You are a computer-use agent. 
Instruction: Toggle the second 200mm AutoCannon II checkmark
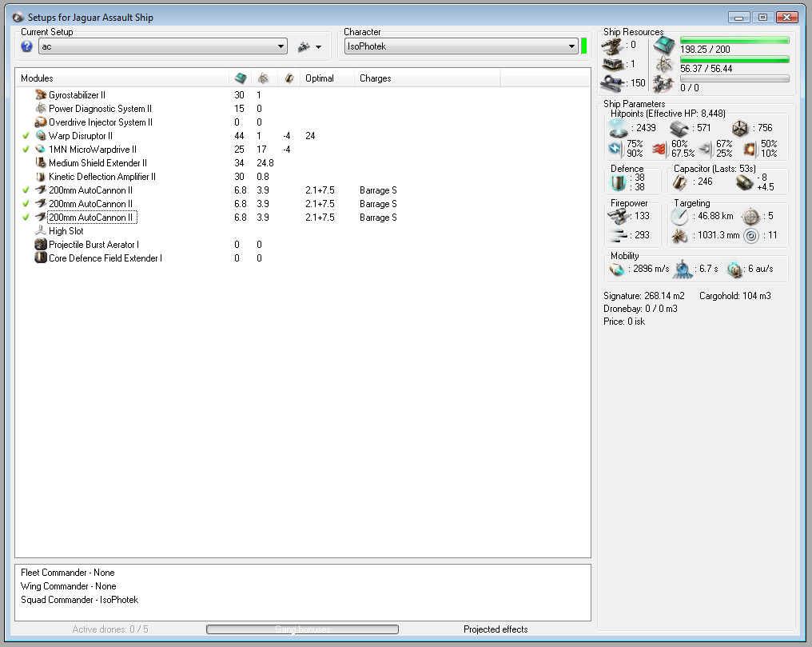tap(26, 204)
